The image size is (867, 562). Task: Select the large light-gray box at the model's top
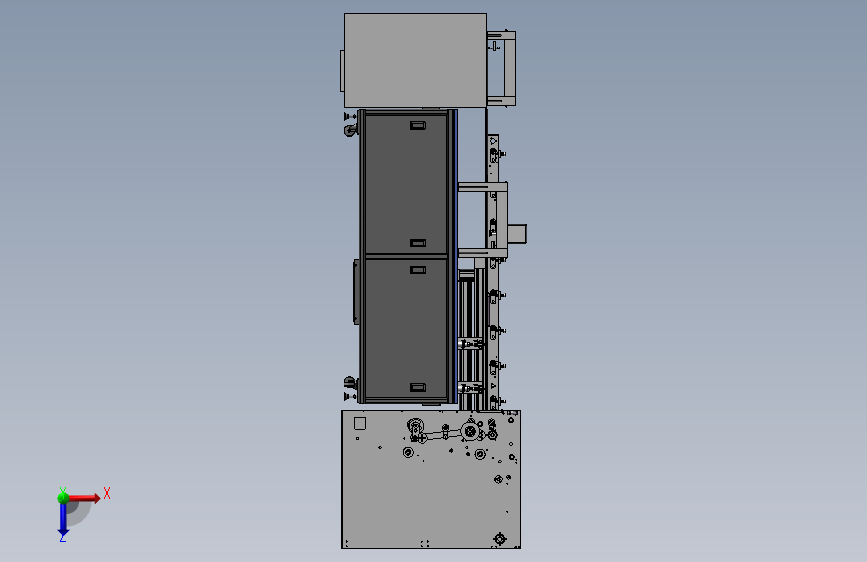click(415, 60)
